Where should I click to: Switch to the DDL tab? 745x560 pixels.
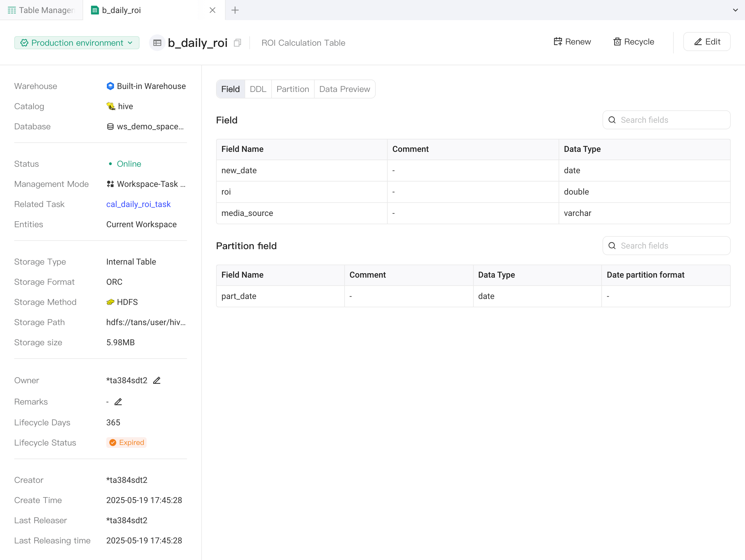(258, 89)
